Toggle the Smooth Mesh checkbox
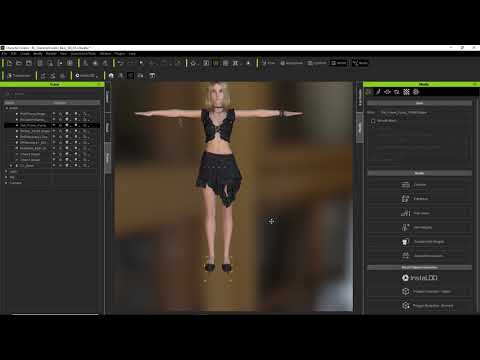480x360 pixels. pos(373,121)
